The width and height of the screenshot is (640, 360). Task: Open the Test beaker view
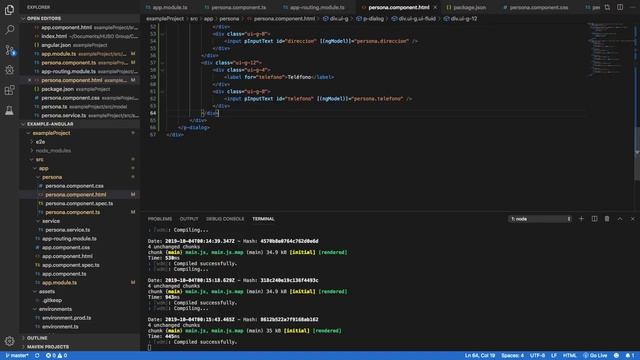[x=9, y=110]
